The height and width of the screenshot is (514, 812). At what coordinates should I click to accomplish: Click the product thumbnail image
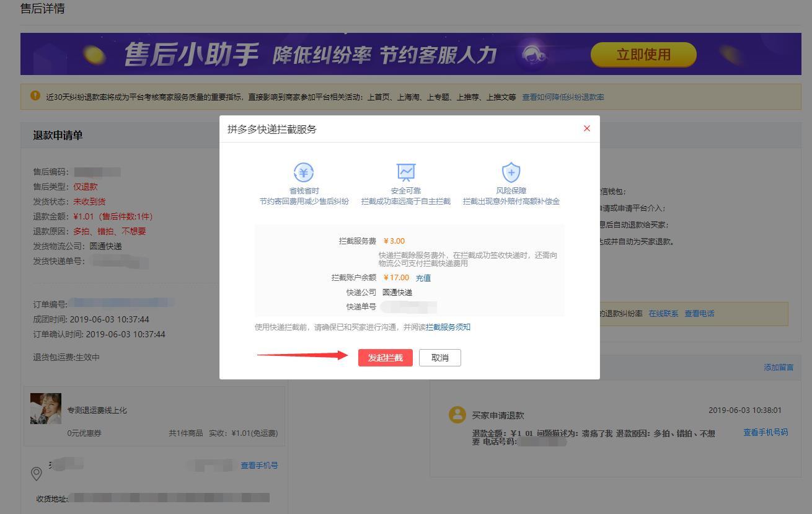(x=46, y=409)
